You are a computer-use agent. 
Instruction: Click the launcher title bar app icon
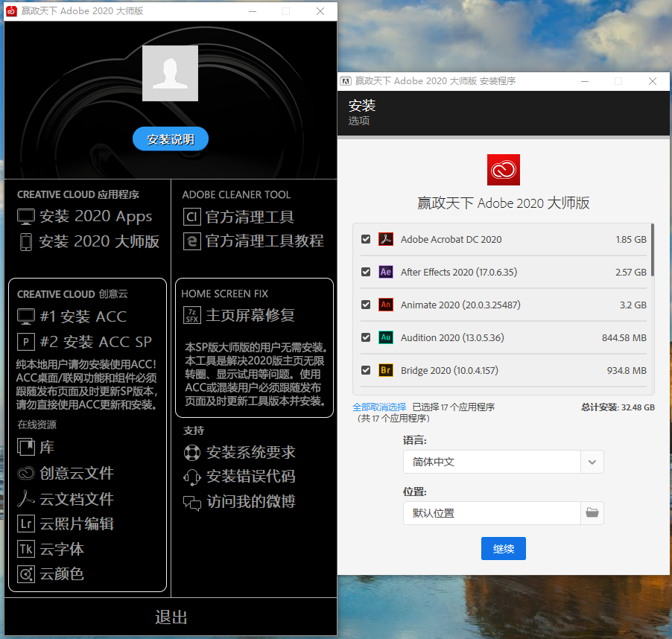click(12, 11)
